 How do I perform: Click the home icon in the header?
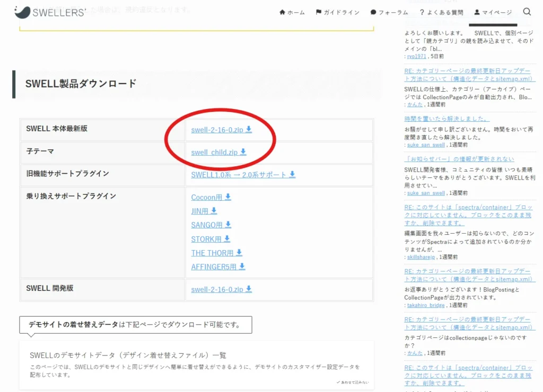click(x=282, y=12)
